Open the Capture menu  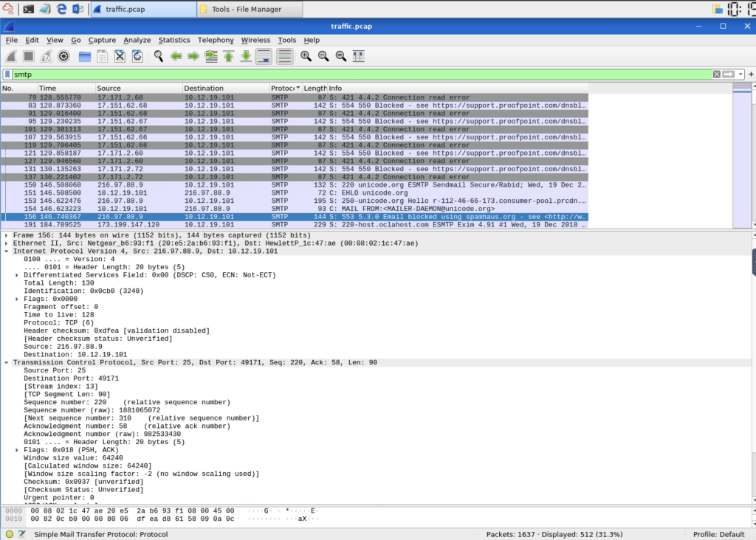click(102, 40)
